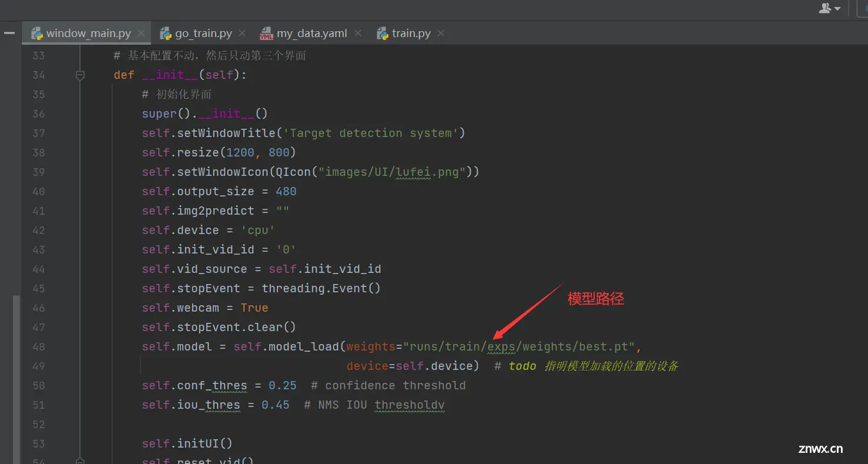Viewport: 868px width, 464px height.
Task: Click the img2predict empty string on line 41
Action: tap(283, 211)
